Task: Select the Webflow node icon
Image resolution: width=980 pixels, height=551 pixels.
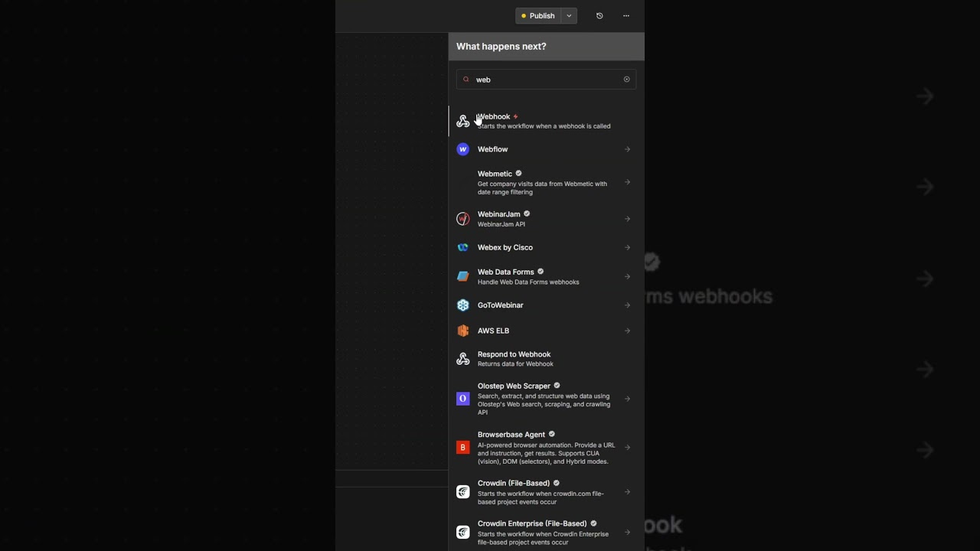Action: point(462,149)
